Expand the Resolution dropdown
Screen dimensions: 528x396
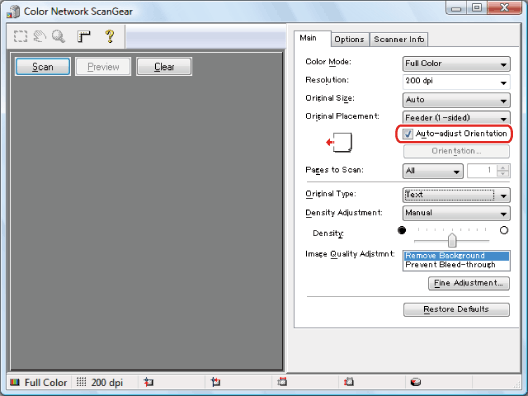pos(456,81)
